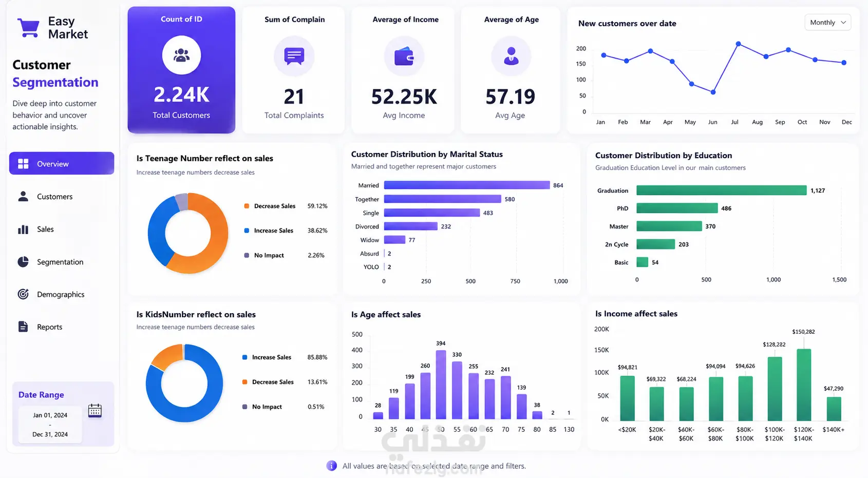This screenshot has width=868, height=478.
Task: Select the PhD education bar 486
Action: coord(677,208)
